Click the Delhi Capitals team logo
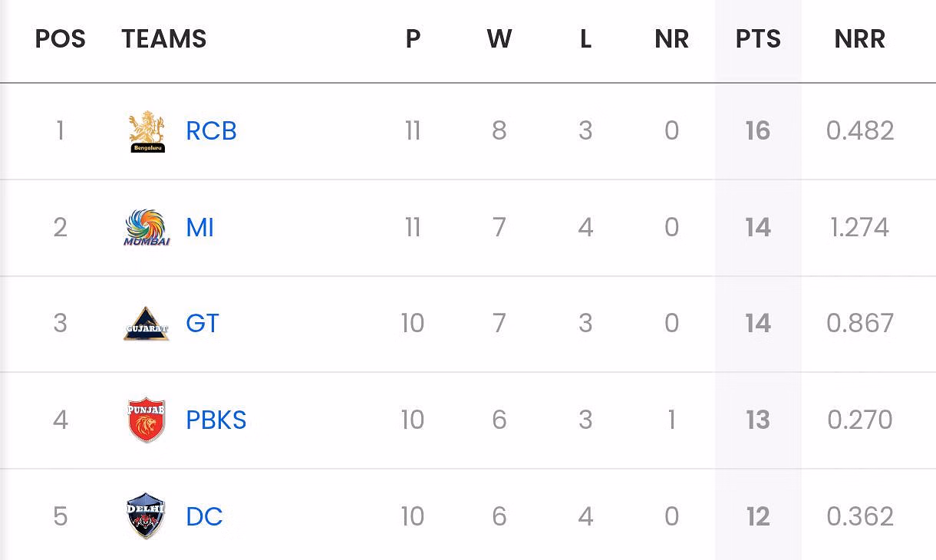The height and width of the screenshot is (560, 936). pos(147,516)
